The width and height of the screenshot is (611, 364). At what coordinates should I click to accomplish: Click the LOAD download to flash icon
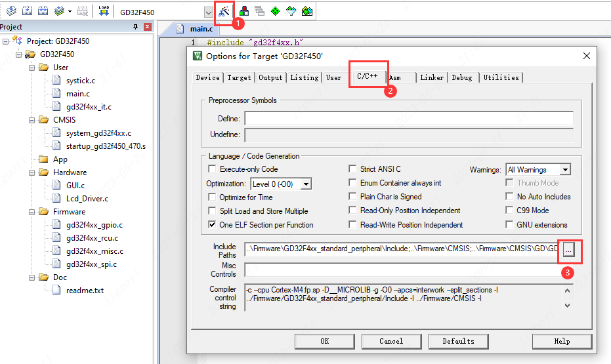104,11
